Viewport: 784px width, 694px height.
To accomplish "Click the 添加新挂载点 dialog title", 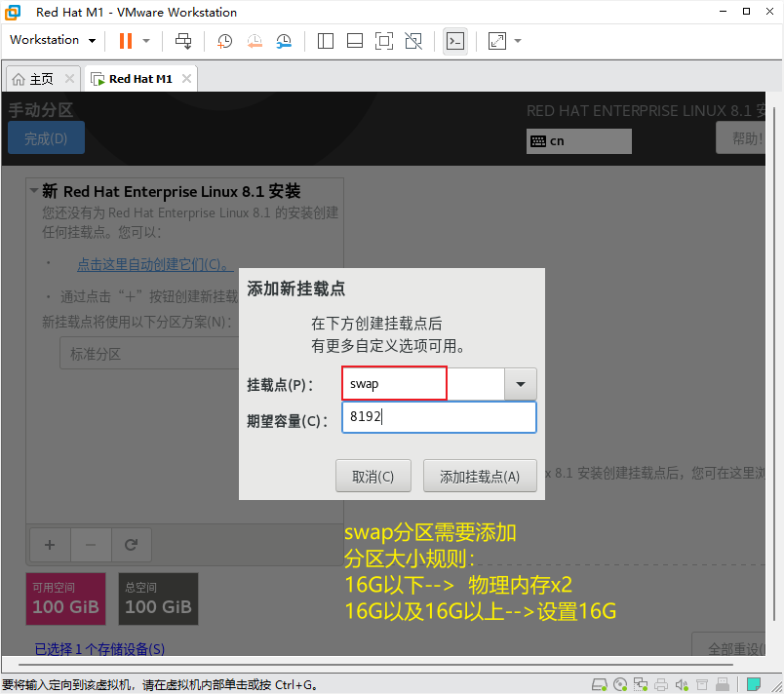I will coord(296,289).
